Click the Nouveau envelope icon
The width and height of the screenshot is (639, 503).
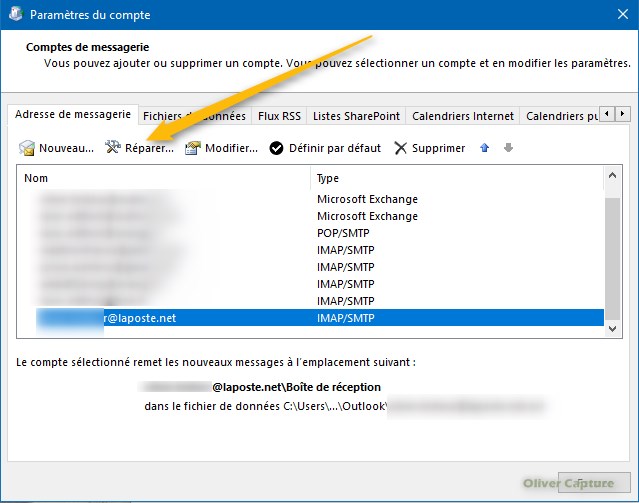click(27, 148)
